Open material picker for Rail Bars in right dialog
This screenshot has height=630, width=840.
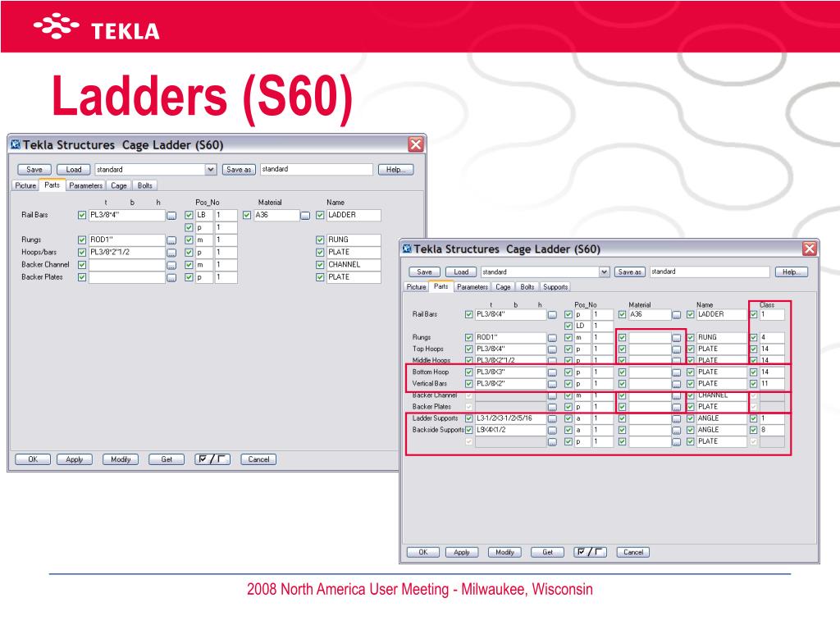click(677, 315)
